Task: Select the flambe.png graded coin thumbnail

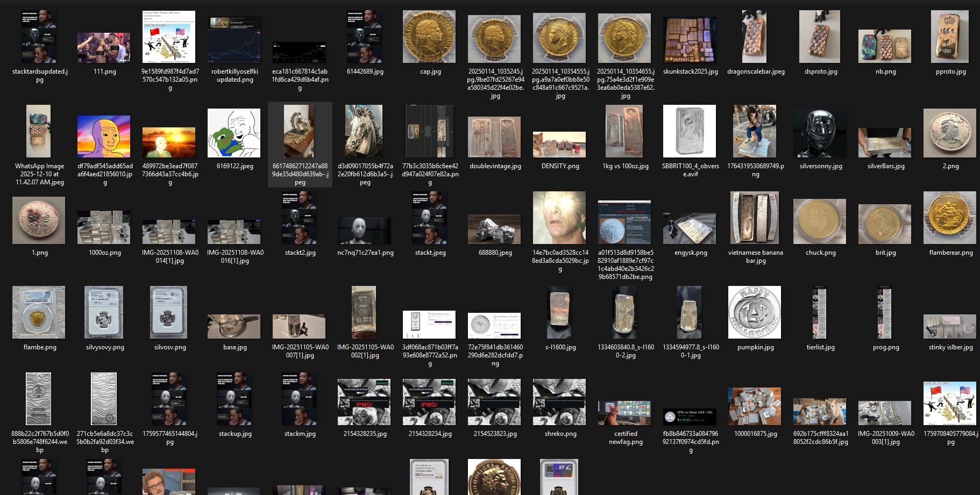Action: (x=39, y=312)
